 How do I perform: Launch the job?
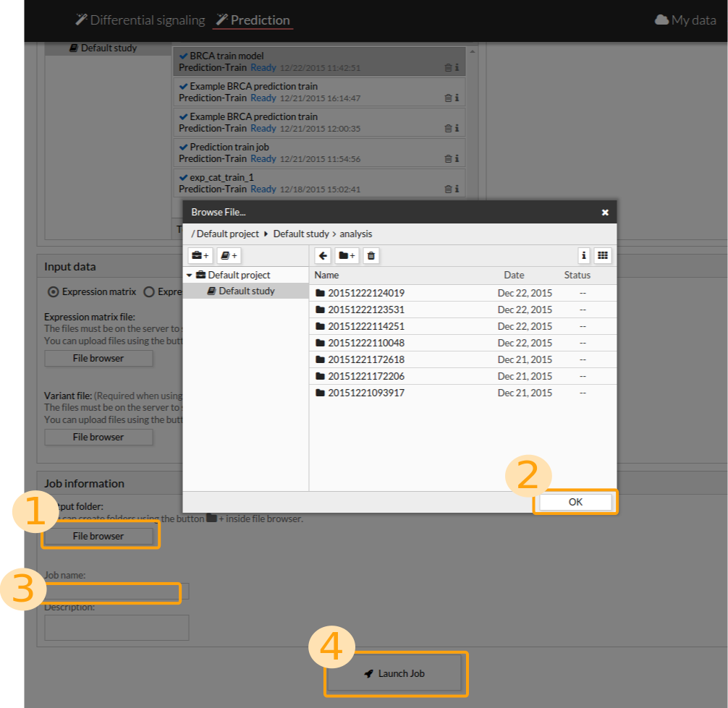click(x=394, y=673)
